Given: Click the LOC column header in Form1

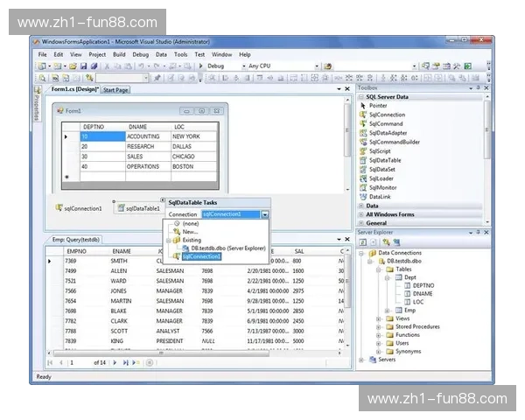Looking at the screenshot, I should point(193,127).
